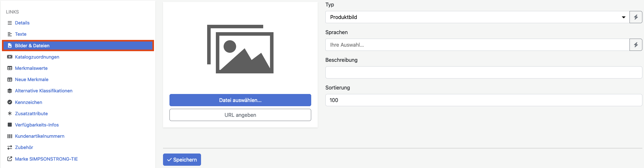Click the URL angeben button
Viewport: 644px width, 168px height.
click(240, 115)
